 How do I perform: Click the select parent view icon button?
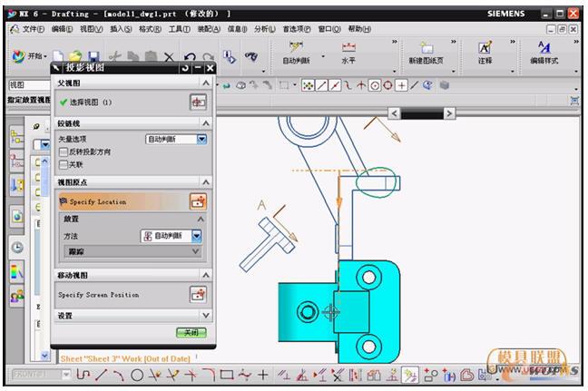(198, 103)
